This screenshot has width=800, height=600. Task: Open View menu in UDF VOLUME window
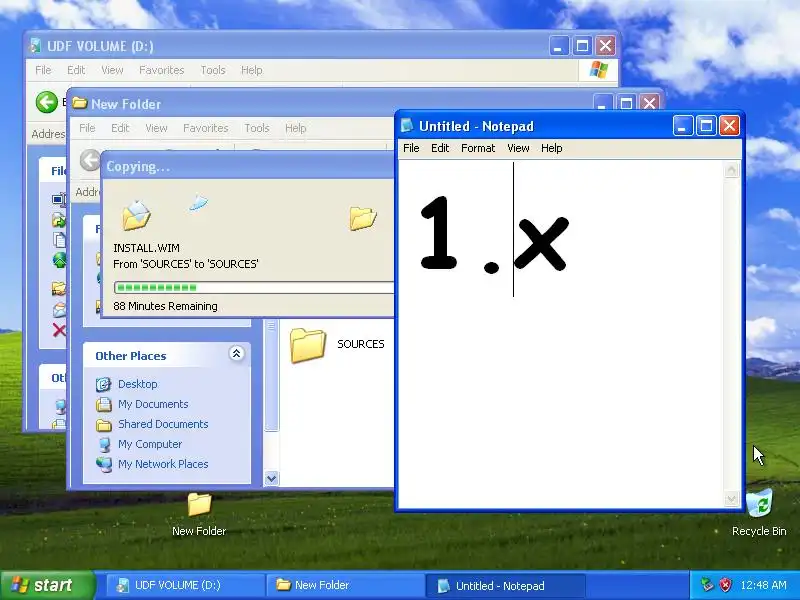click(112, 70)
